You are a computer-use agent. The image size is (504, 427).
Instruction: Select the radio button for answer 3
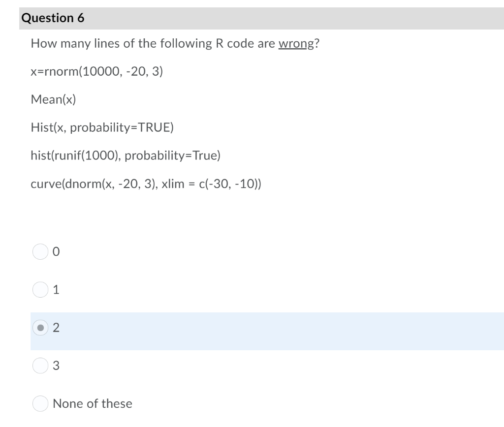point(41,365)
